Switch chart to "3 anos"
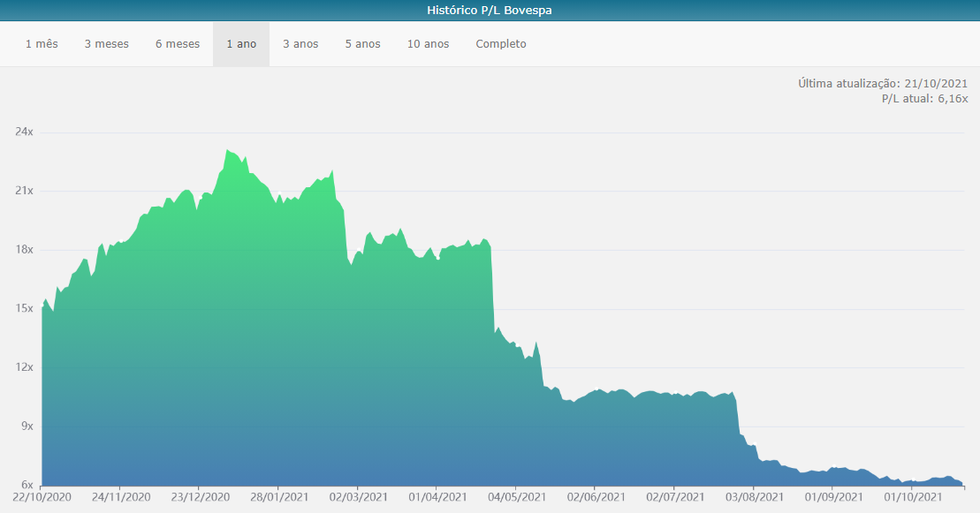Image resolution: width=980 pixels, height=513 pixels. click(x=300, y=44)
